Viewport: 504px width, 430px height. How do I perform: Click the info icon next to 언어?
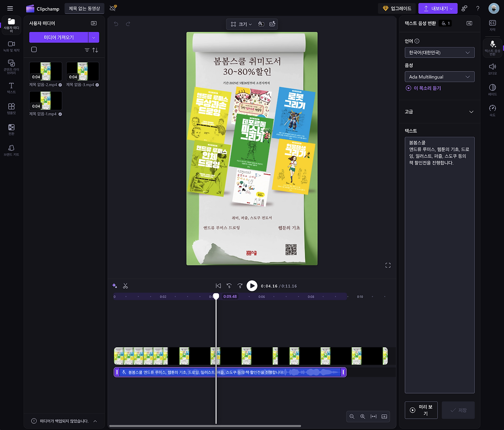(417, 41)
